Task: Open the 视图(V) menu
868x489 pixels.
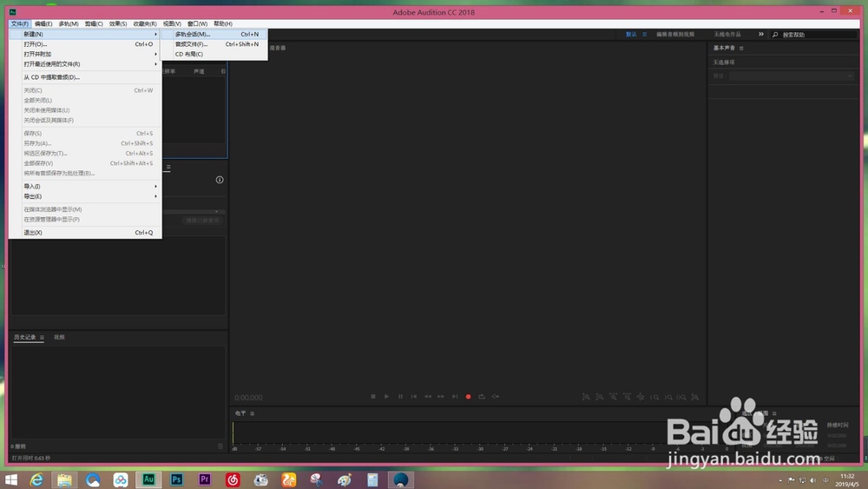Action: pos(172,23)
